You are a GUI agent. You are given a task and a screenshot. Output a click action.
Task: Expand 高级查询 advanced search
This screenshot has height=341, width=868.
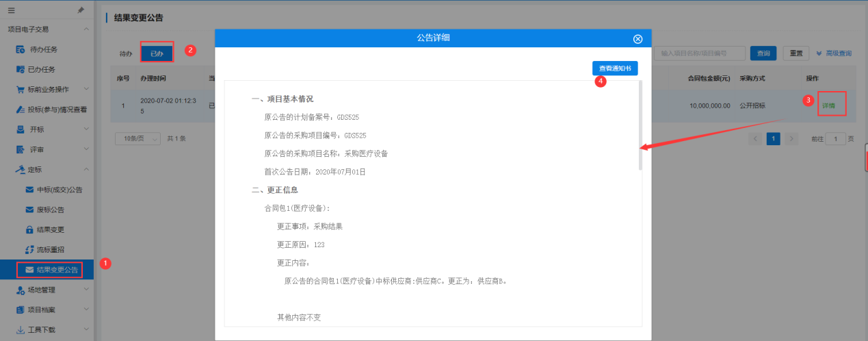[834, 53]
